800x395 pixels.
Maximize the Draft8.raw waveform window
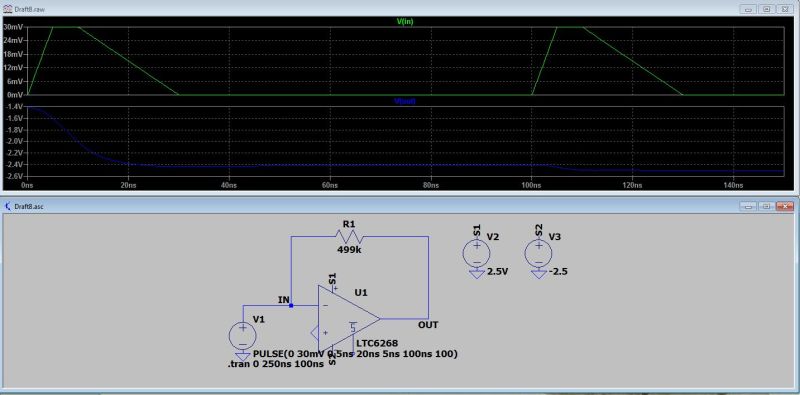click(767, 9)
